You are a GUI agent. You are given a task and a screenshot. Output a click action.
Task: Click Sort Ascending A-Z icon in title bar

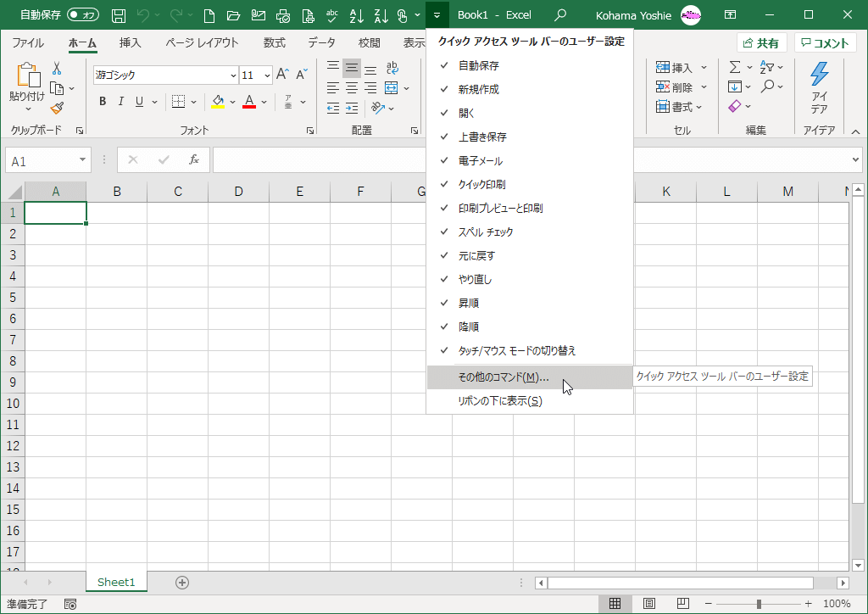(357, 15)
